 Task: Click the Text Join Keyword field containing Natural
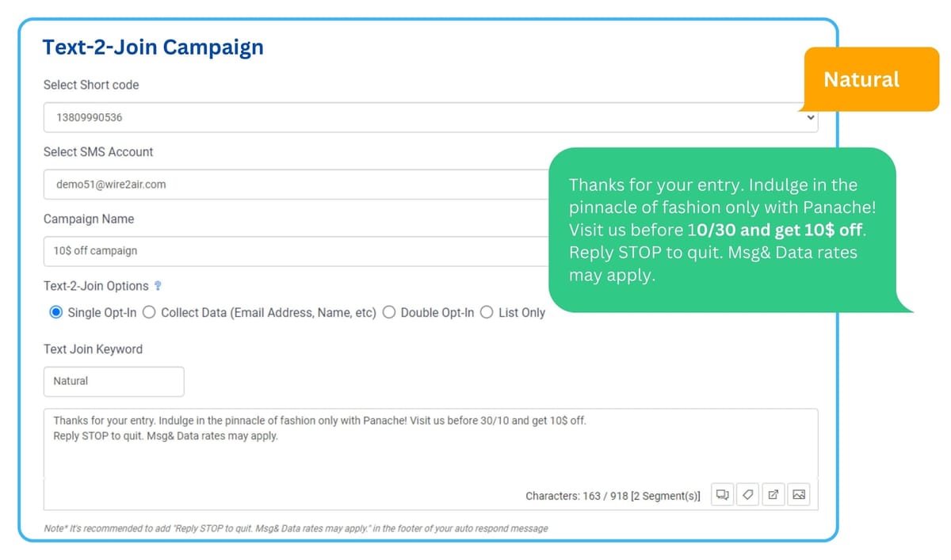(113, 381)
